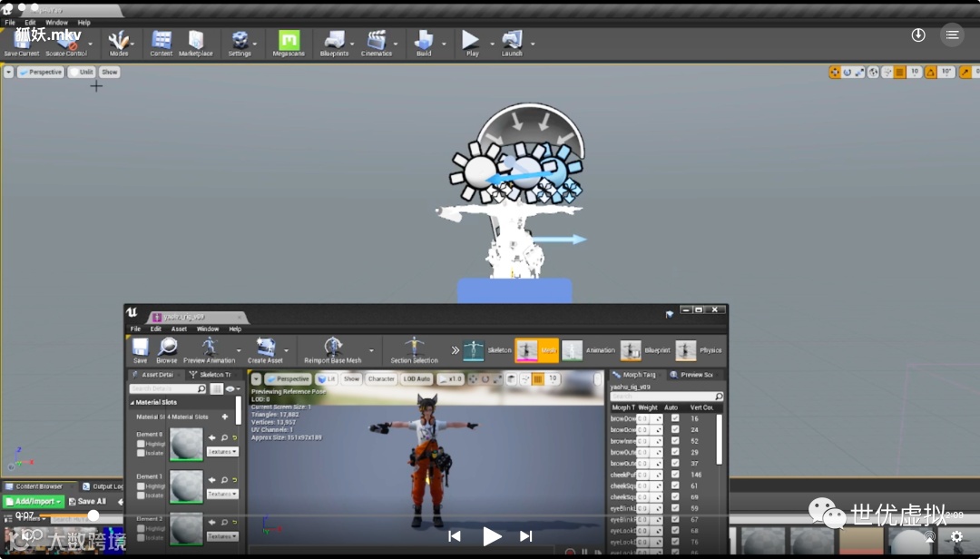980x559 pixels.
Task: Click Unlit view mode in main viewport
Action: [x=82, y=72]
